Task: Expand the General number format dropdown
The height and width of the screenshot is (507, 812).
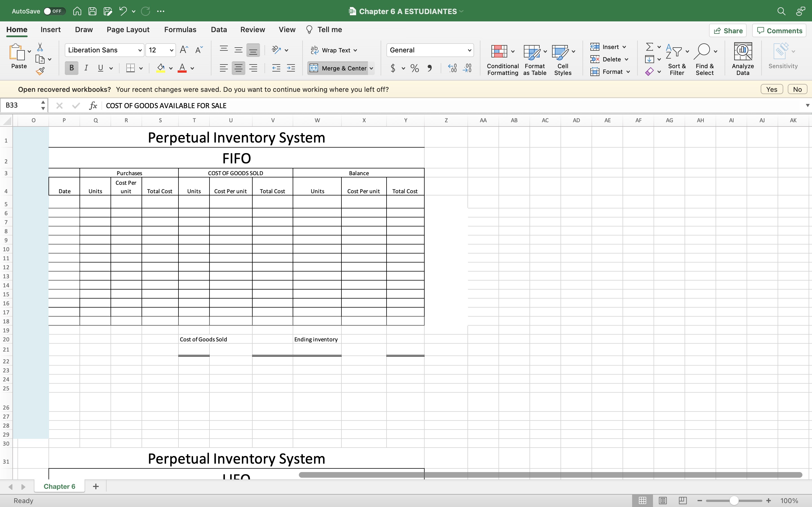Action: point(469,50)
